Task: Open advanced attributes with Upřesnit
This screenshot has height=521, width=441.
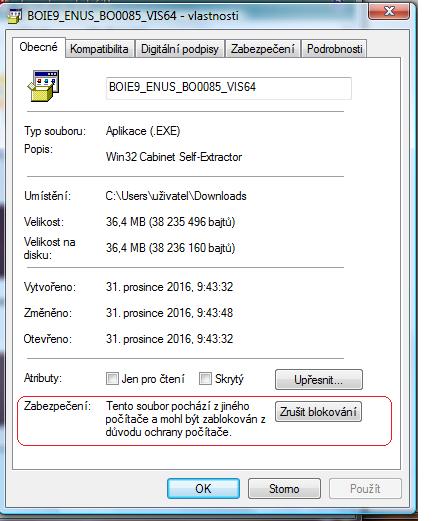Action: coord(318,379)
